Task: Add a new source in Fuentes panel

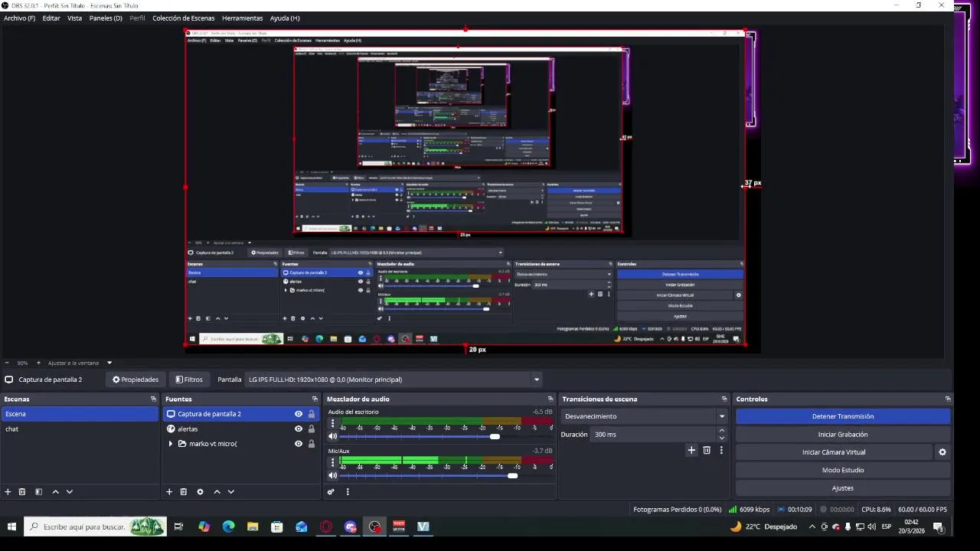Action: coord(169,492)
